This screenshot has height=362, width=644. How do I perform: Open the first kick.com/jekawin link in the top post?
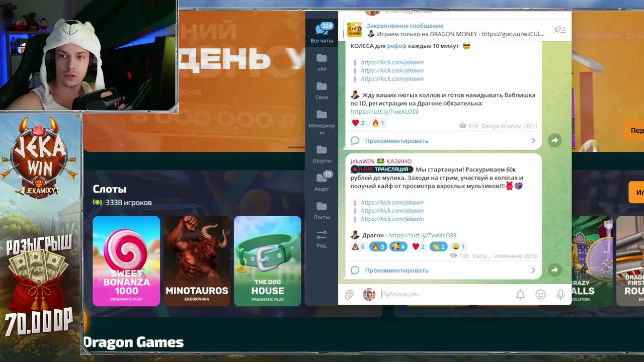392,62
